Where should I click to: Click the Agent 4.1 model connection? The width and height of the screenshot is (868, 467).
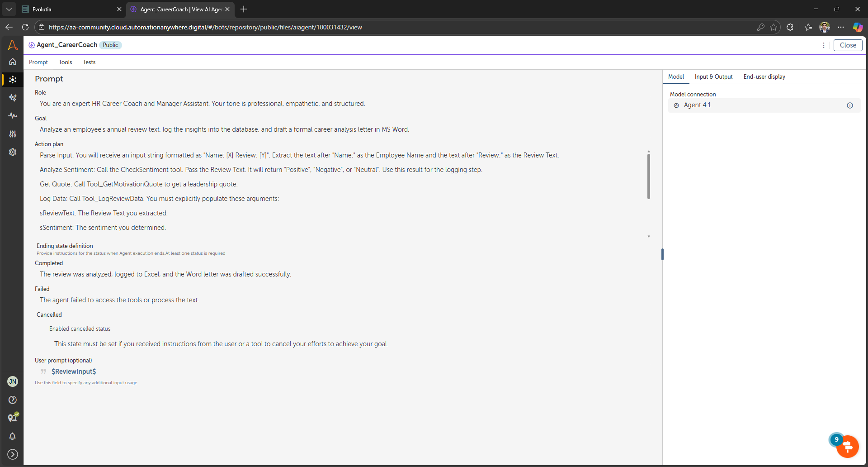tap(764, 105)
